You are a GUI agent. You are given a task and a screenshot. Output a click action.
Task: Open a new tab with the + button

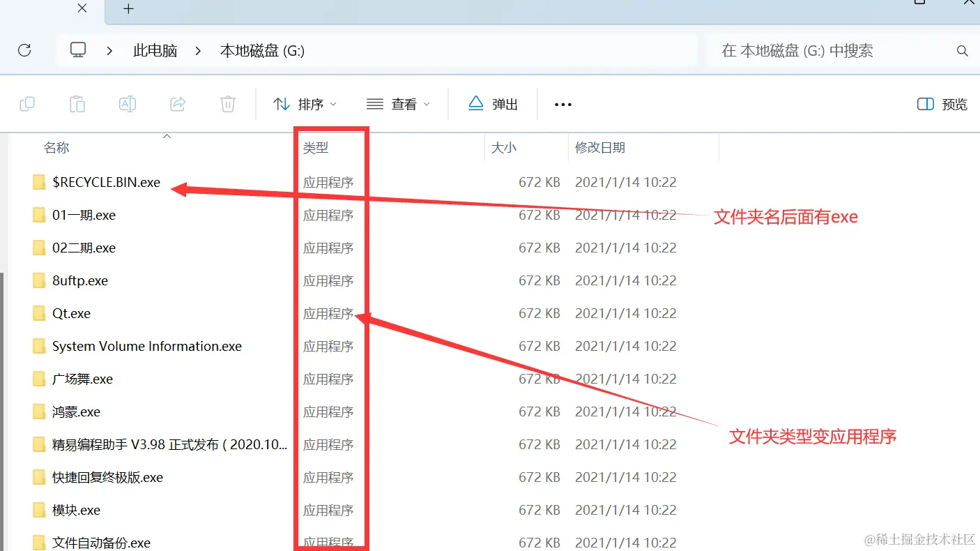127,9
